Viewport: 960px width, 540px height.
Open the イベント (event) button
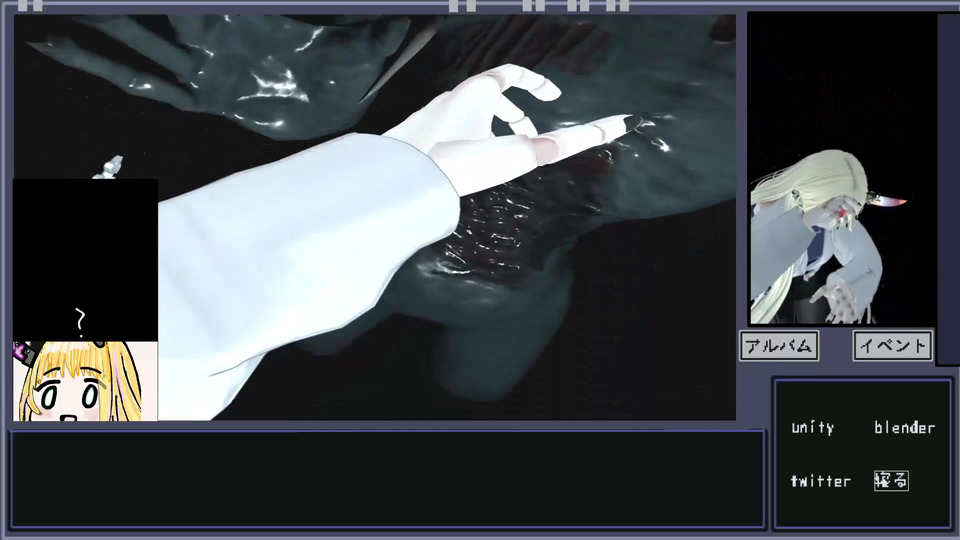(893, 346)
